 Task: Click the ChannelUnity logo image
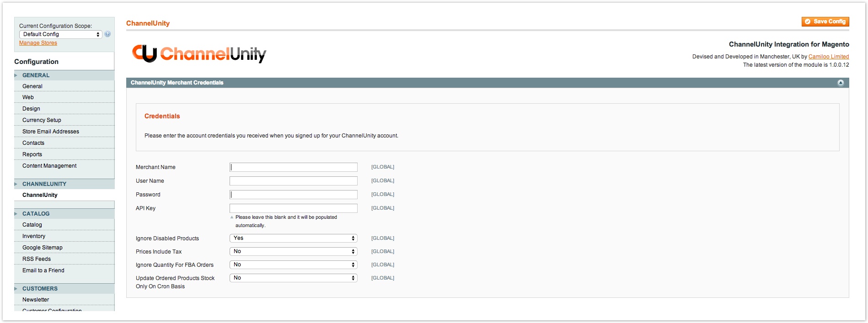[x=199, y=54]
